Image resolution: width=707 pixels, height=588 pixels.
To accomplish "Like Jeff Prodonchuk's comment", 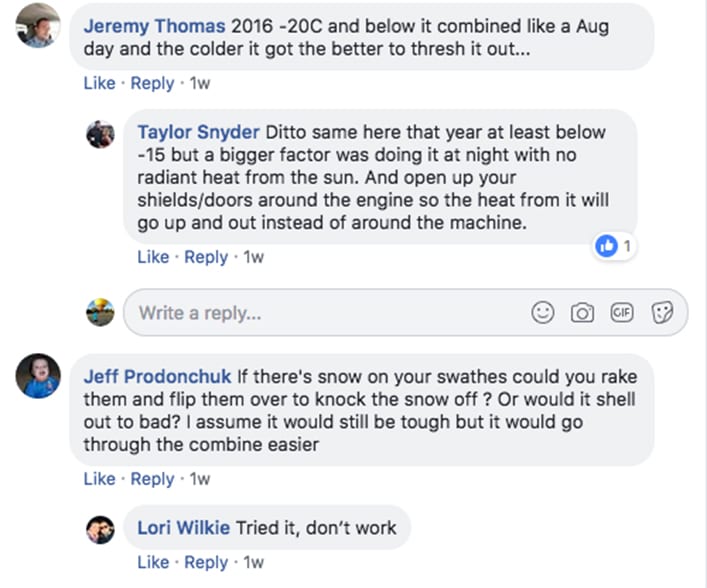I will click(x=99, y=479).
